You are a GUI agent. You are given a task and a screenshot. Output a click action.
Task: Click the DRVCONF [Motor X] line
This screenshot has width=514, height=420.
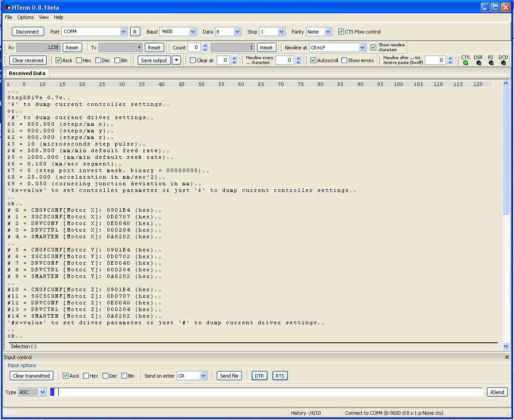(81, 223)
